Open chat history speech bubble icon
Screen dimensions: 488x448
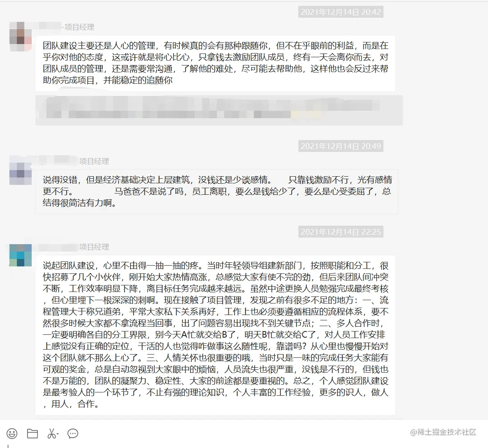tap(73, 433)
